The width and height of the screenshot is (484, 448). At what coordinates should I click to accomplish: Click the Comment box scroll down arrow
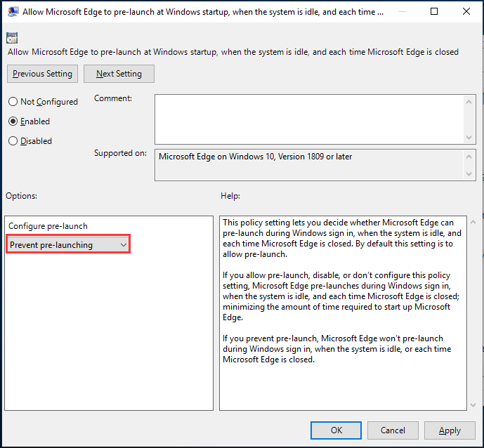(x=469, y=138)
